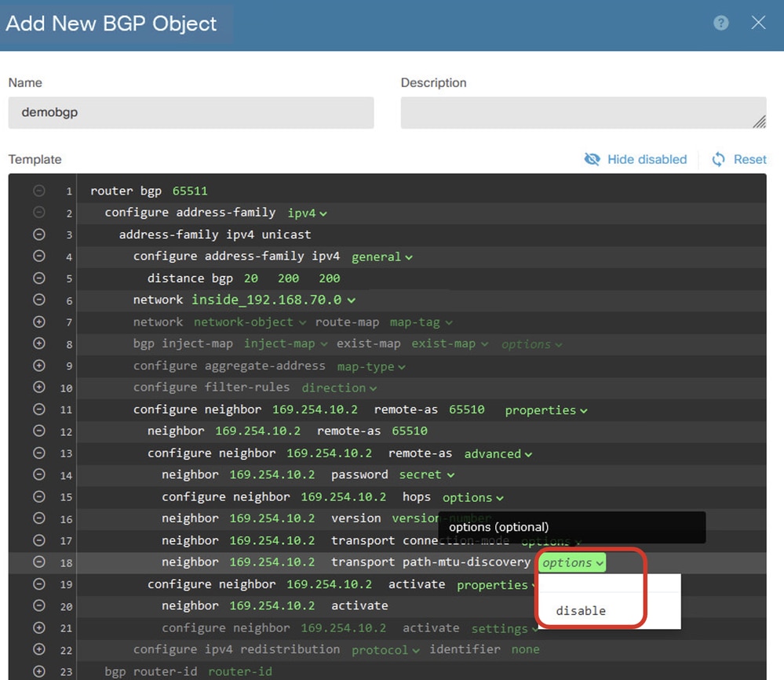Click plus icon beside line 22 redistribution
Screen dimensions: 784x680
coord(39,649)
